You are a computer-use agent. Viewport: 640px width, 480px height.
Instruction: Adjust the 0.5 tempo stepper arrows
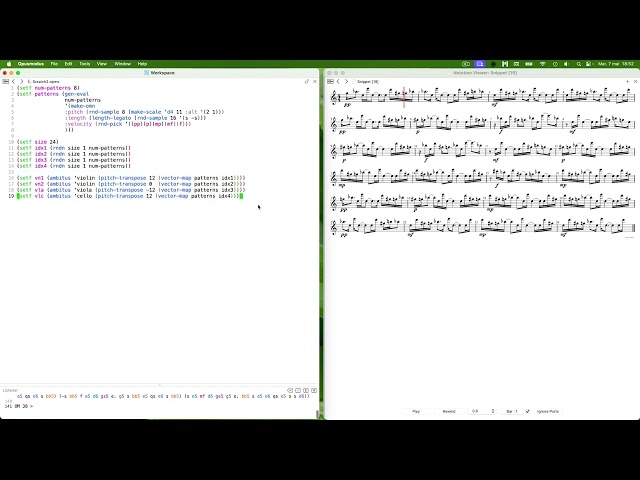[493, 411]
